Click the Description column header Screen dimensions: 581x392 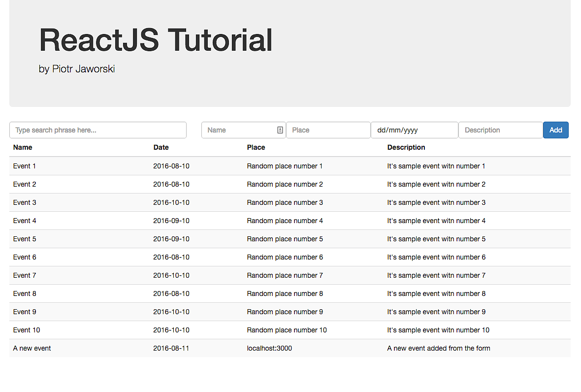tap(406, 147)
